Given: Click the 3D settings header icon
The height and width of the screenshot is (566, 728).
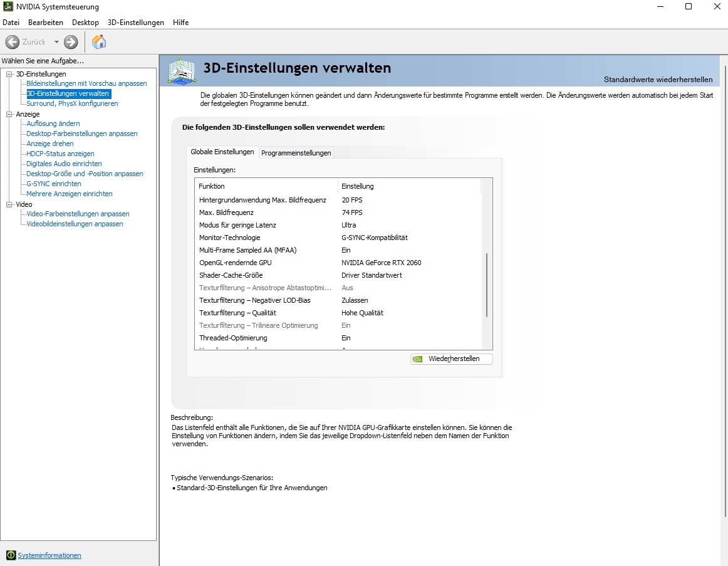Looking at the screenshot, I should [182, 71].
